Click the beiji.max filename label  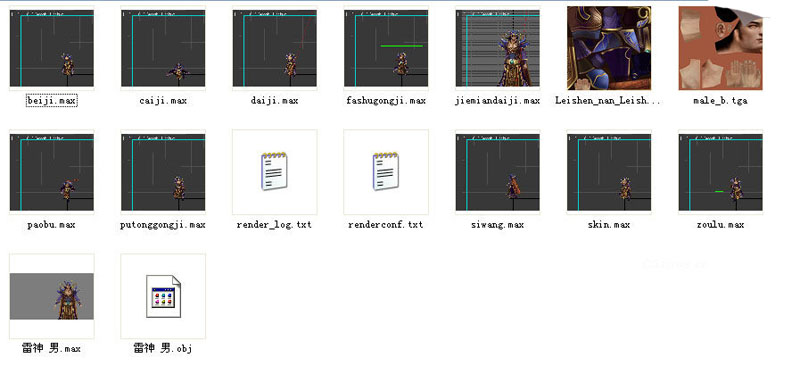[52, 101]
